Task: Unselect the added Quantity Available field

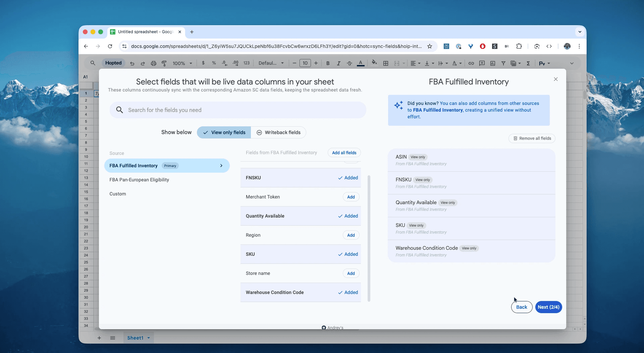Action: click(x=348, y=216)
